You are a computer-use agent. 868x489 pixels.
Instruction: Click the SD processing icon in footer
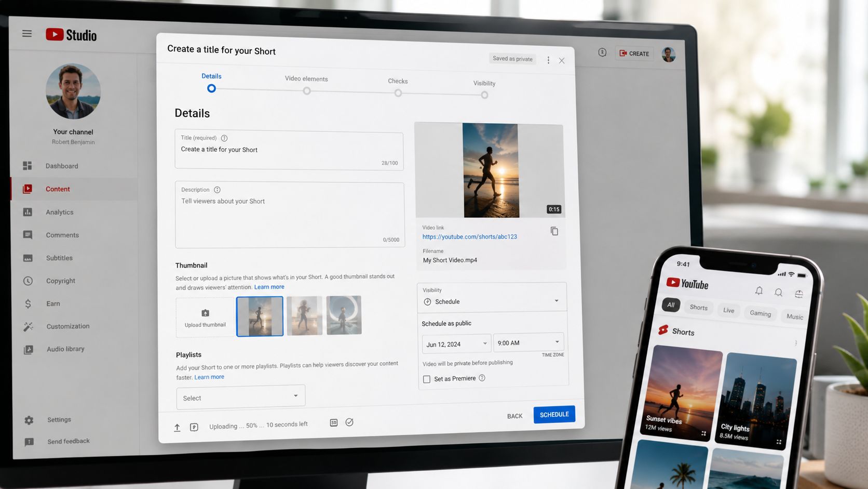point(334,423)
